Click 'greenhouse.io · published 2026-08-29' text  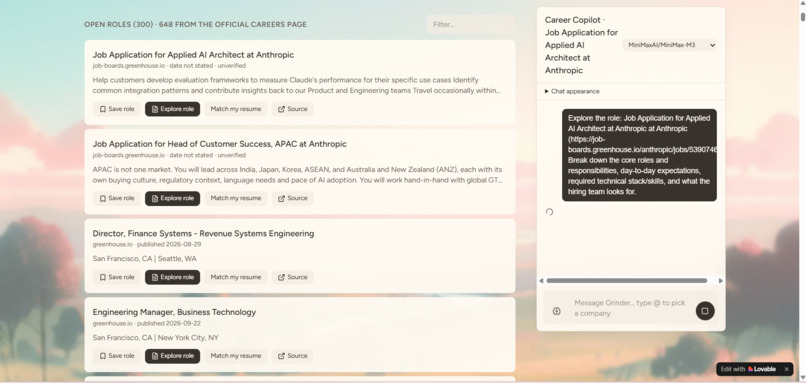[x=146, y=244]
